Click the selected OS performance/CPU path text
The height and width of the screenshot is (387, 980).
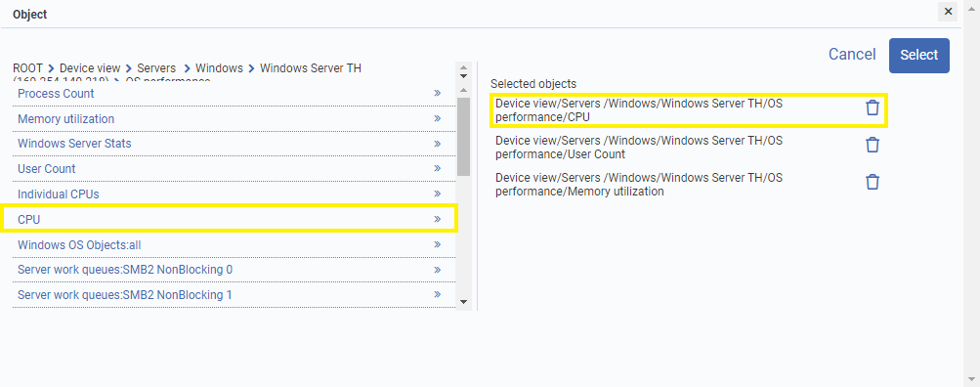coord(639,110)
